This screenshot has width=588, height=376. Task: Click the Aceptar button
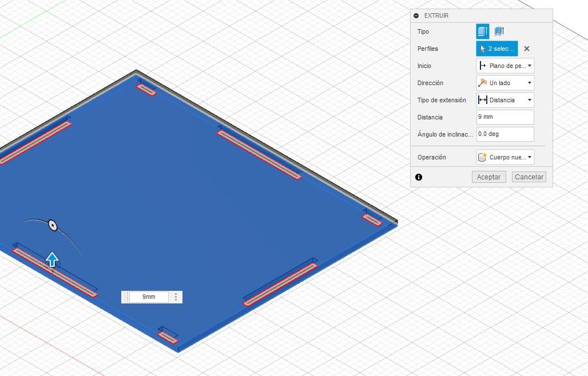click(x=488, y=177)
